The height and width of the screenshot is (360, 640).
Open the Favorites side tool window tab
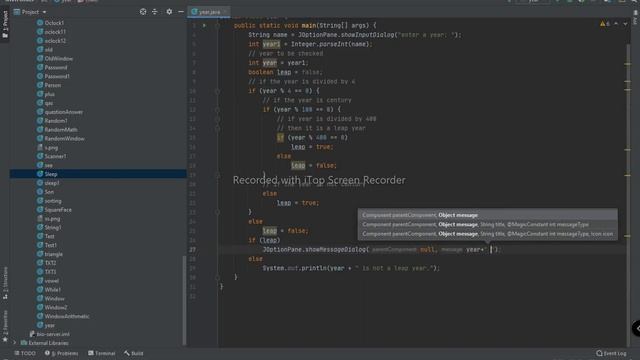[x=5, y=325]
